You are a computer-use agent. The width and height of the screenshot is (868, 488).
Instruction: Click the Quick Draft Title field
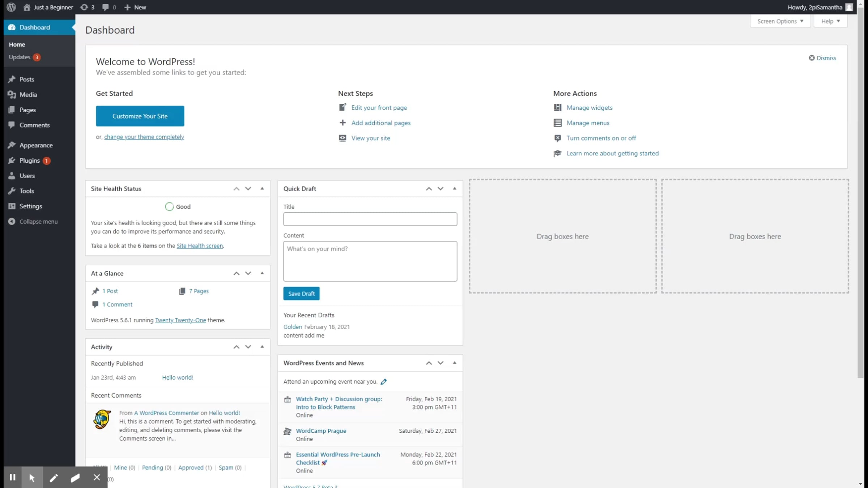click(370, 219)
